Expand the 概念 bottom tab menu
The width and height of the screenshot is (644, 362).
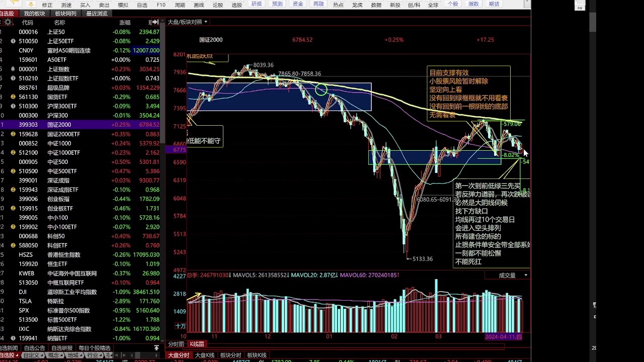coord(55,355)
